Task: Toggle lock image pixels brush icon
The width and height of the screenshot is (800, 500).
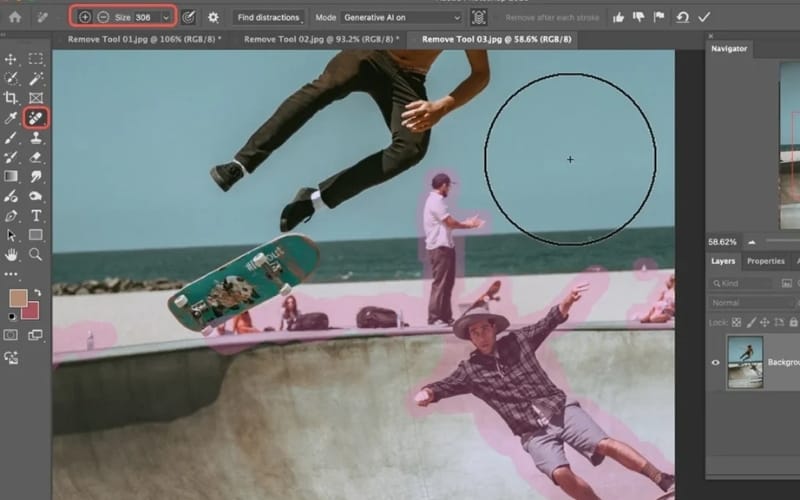Action: pos(751,322)
